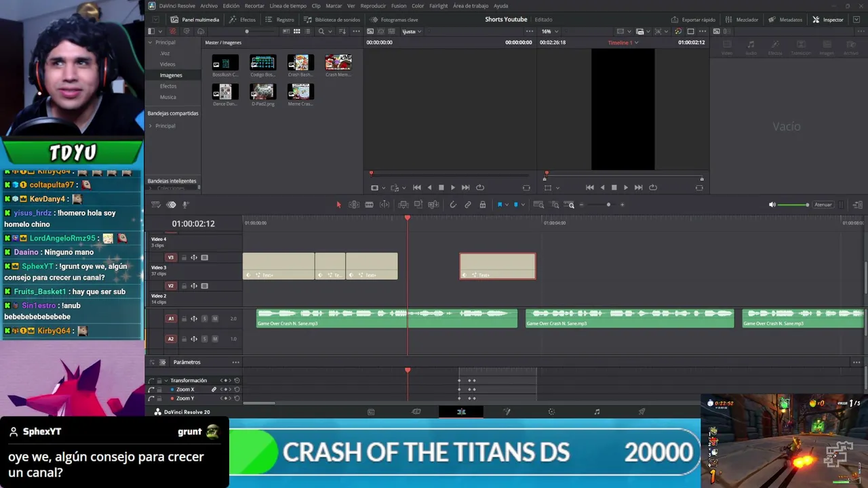Screen dimensions: 868x488
Task: Select the Trim edit mode tool
Action: [354, 205]
